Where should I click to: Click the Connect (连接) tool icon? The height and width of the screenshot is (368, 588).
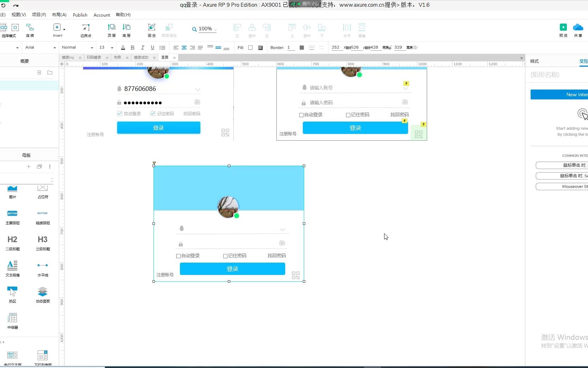(30, 27)
